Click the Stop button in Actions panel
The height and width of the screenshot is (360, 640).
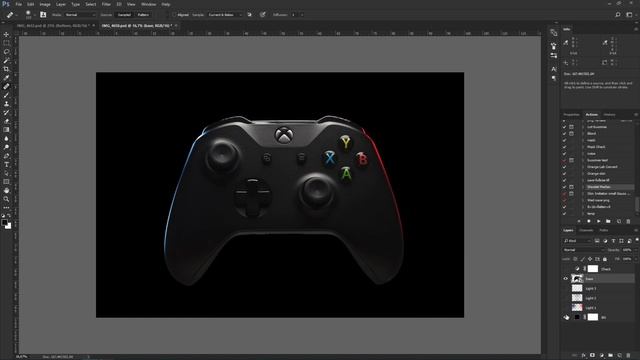pos(579,221)
